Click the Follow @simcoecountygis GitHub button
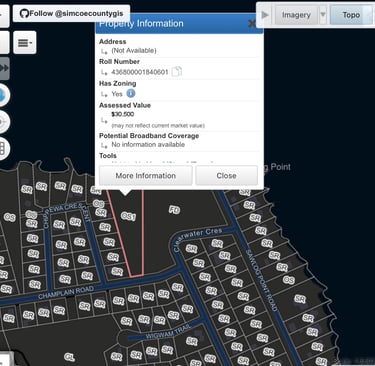The width and height of the screenshot is (375, 366). [71, 14]
